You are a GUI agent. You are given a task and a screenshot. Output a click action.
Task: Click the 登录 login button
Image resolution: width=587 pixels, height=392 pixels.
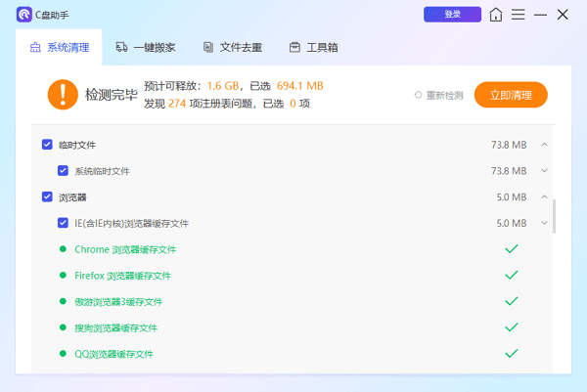click(x=452, y=15)
